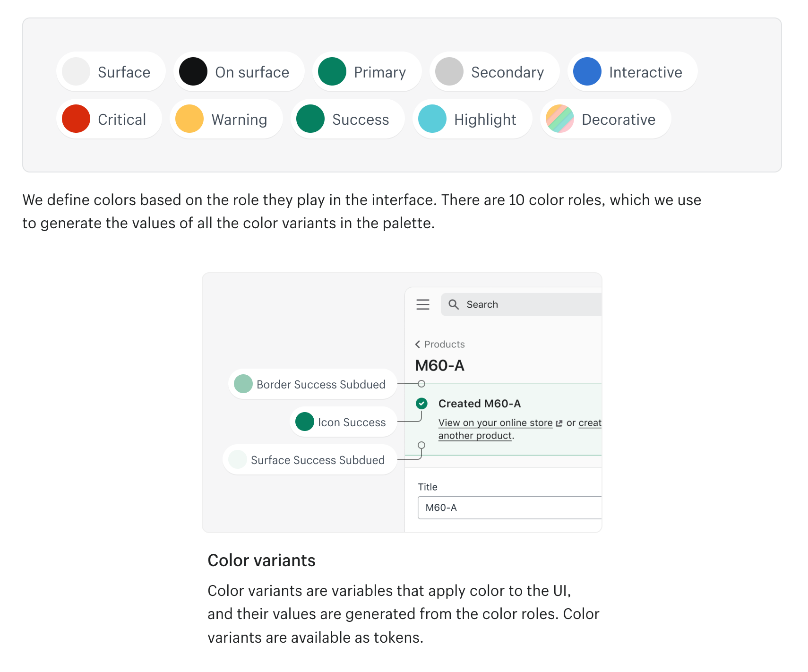Click the back chevron beside Products
The width and height of the screenshot is (808, 672).
(x=418, y=344)
